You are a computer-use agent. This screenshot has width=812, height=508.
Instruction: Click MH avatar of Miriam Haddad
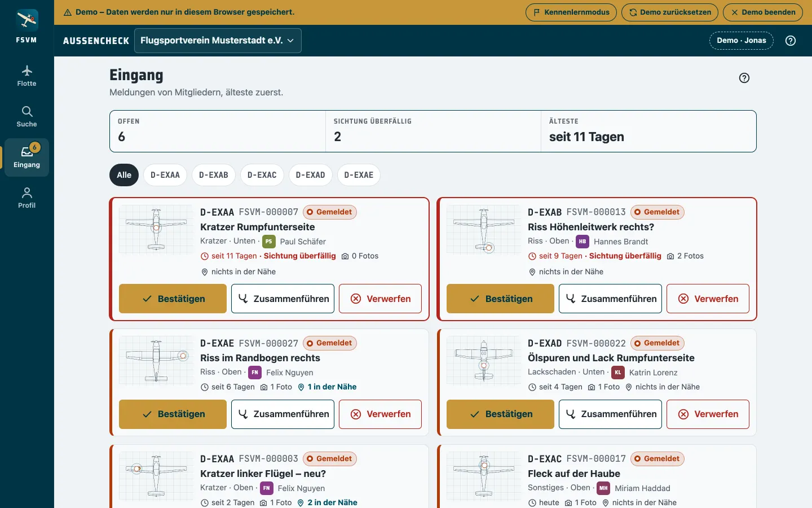tap(603, 488)
